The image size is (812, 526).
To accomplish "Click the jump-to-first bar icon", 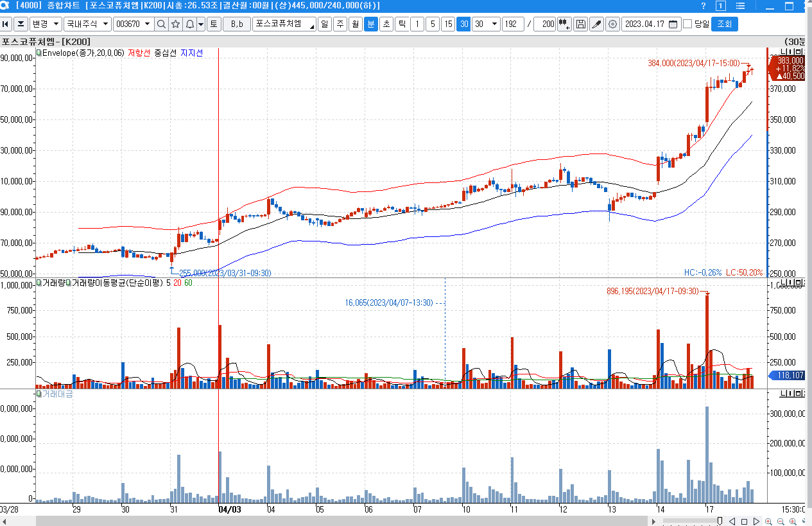I will pos(6,24).
